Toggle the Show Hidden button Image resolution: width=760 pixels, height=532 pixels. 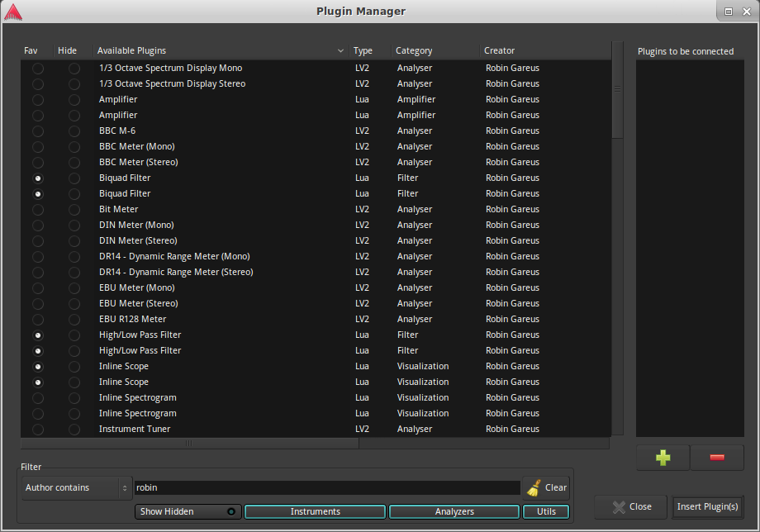(x=188, y=511)
